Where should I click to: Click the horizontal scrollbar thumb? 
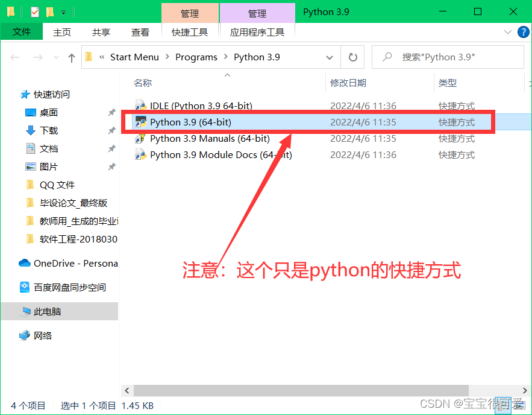click(x=301, y=390)
